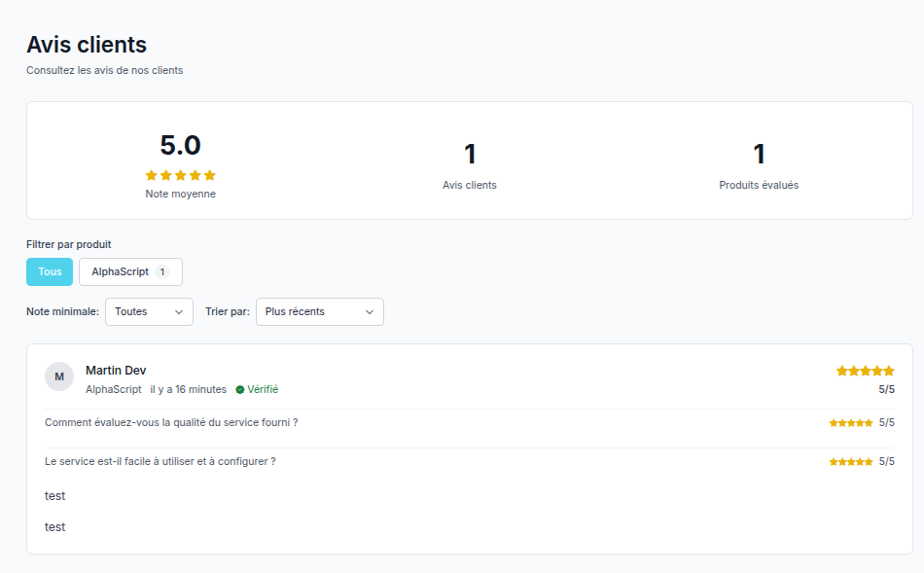Click the stars under the 5.0 average rating
The image size is (924, 573).
coord(180,175)
